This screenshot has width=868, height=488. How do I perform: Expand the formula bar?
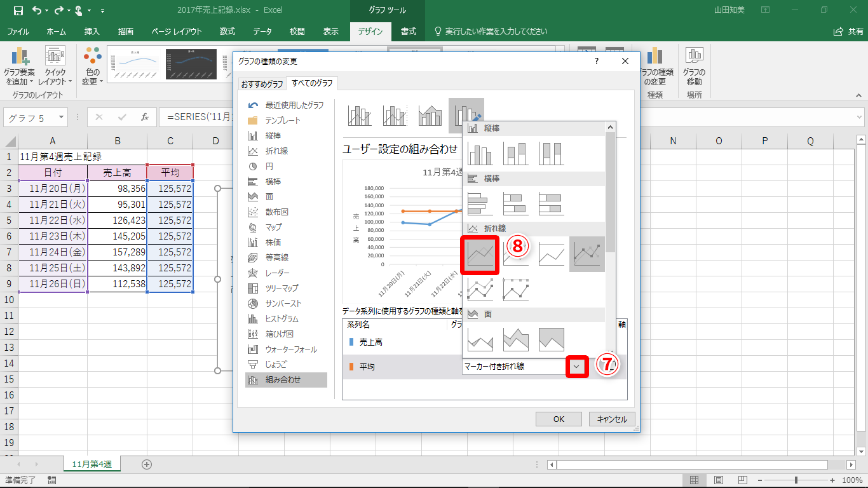point(859,118)
